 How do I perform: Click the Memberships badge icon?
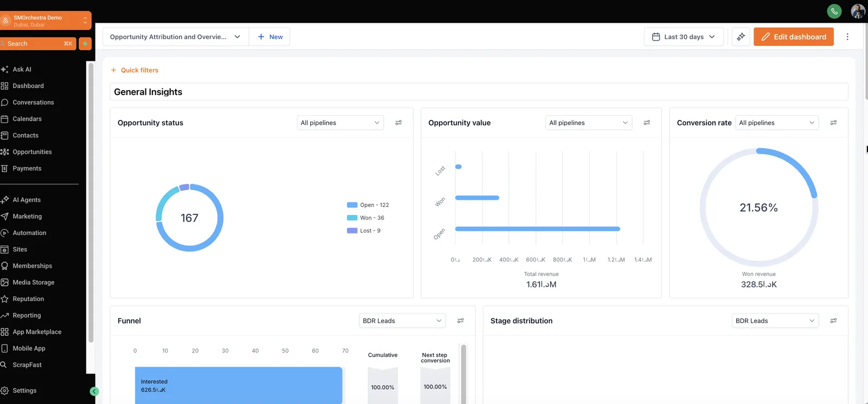click(x=4, y=266)
